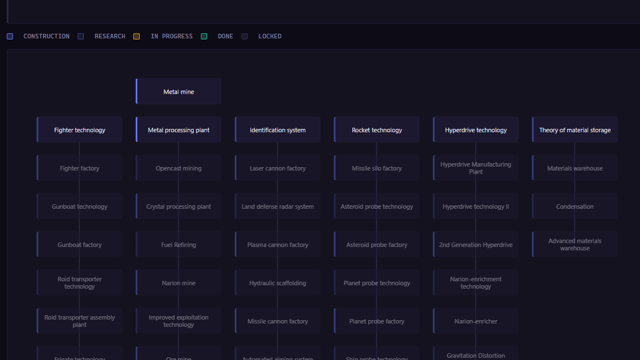
Task: Click the Plasma cannon factory node
Action: click(278, 244)
